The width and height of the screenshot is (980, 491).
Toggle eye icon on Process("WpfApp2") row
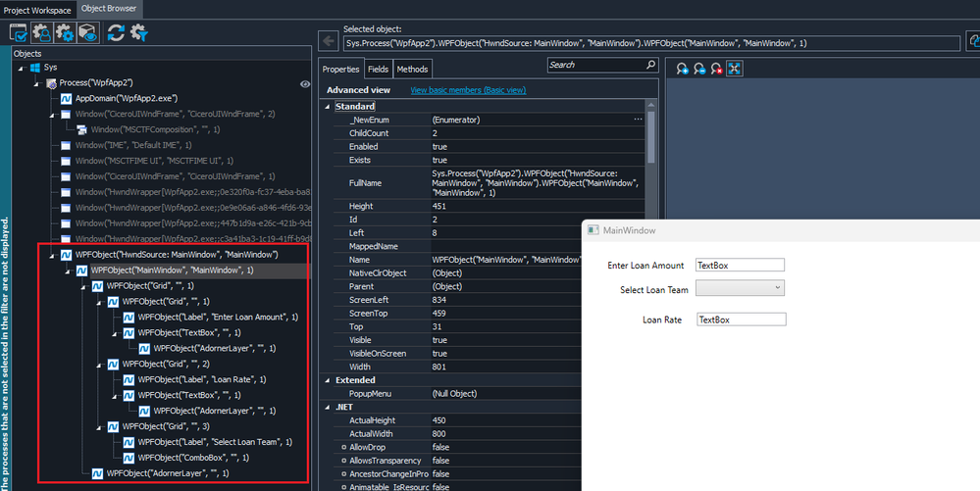[304, 84]
